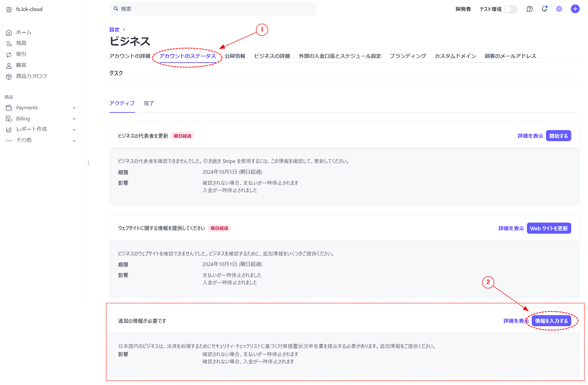Open the settings gear icon
Viewport: 588px width, 385px height.
(x=559, y=9)
